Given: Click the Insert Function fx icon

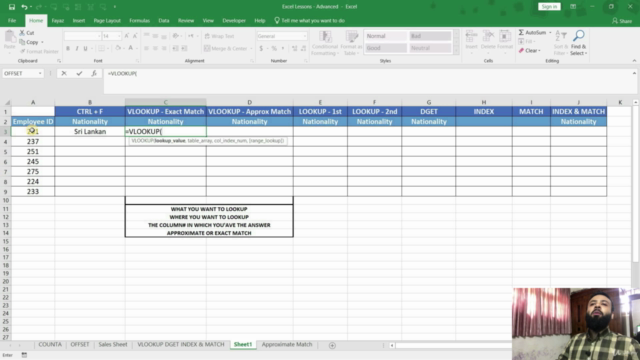Looking at the screenshot, I should click(94, 73).
